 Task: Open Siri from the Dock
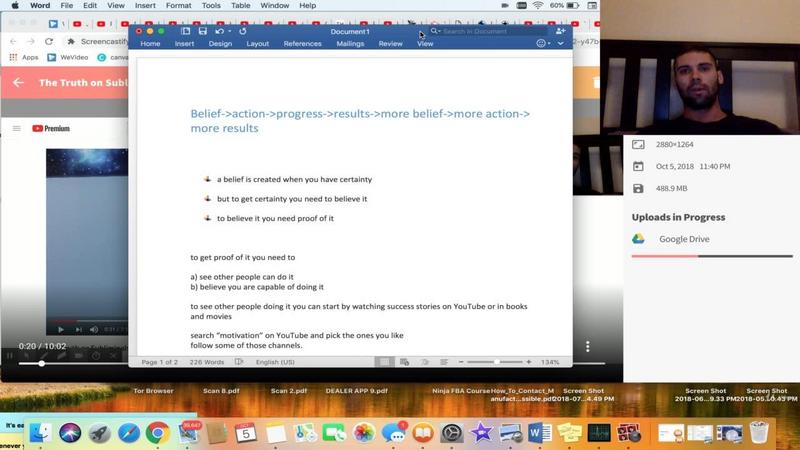coord(70,433)
